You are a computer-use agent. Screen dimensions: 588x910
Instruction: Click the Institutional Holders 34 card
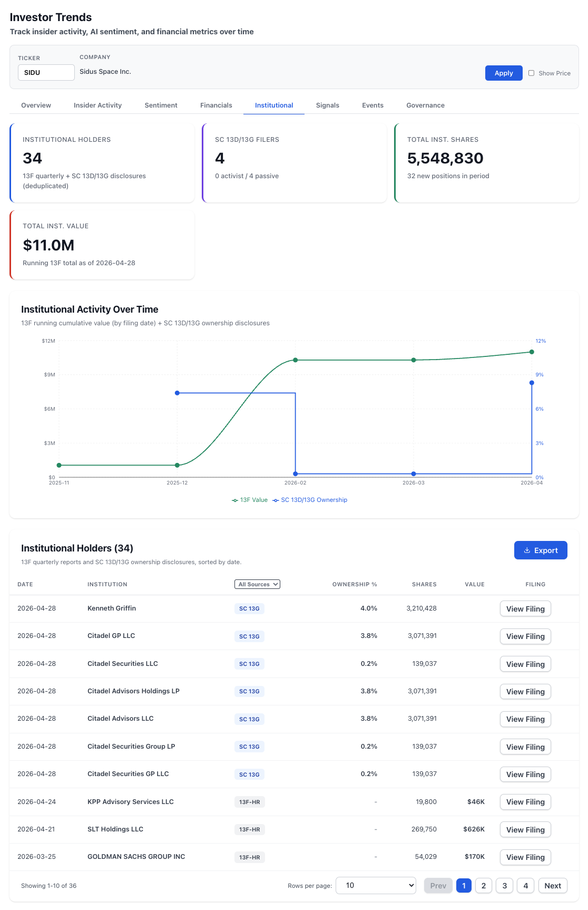click(102, 163)
